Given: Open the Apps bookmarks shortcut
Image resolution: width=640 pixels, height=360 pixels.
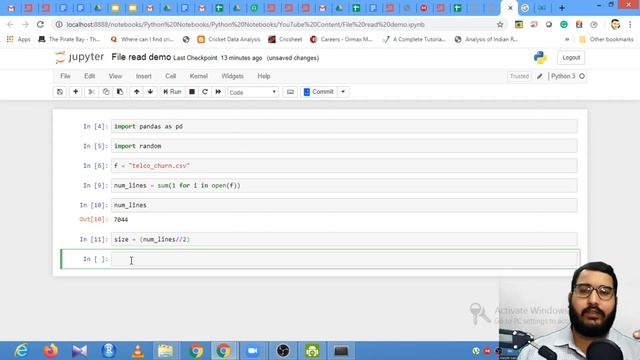Looking at the screenshot, I should (19, 39).
